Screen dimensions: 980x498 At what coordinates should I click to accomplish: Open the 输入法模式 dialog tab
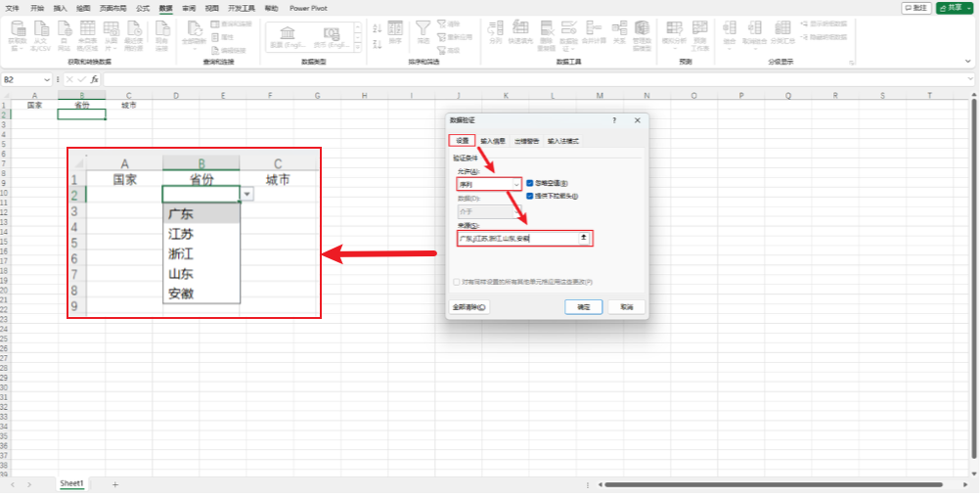pos(563,141)
